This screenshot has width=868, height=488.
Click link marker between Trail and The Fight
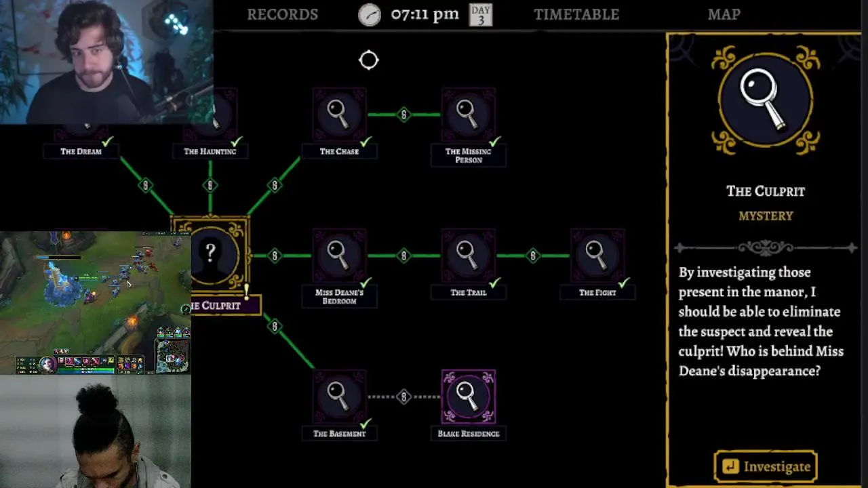(x=532, y=256)
